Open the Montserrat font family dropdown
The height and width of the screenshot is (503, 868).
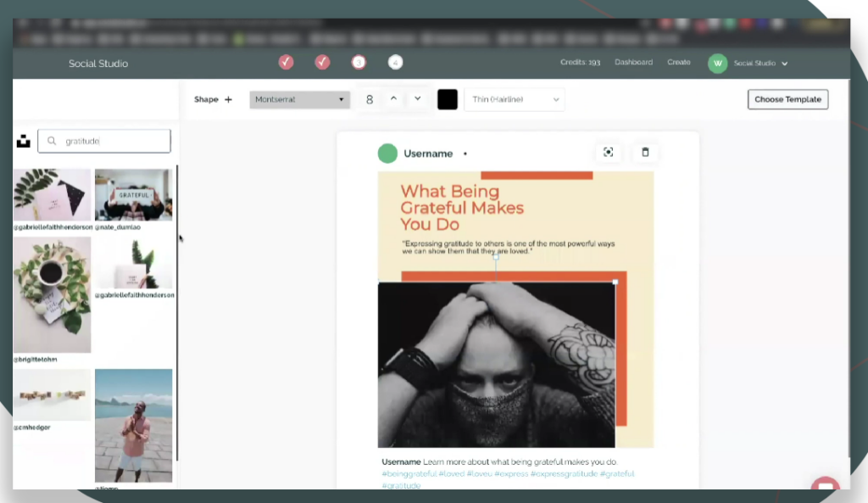299,99
